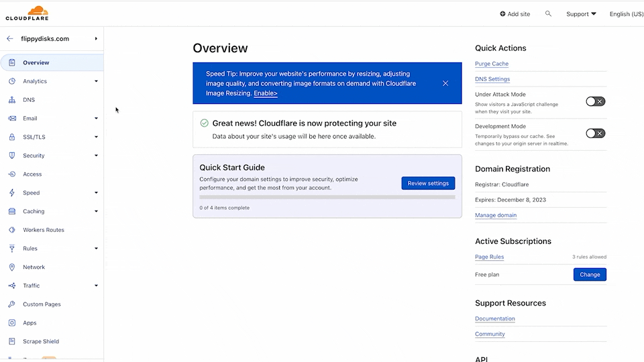Select Overview in the sidebar
The width and height of the screenshot is (644, 362).
(52, 62)
